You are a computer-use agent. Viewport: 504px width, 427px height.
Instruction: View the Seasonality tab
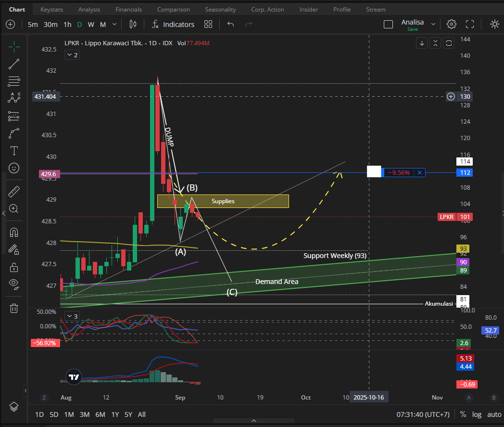click(220, 10)
